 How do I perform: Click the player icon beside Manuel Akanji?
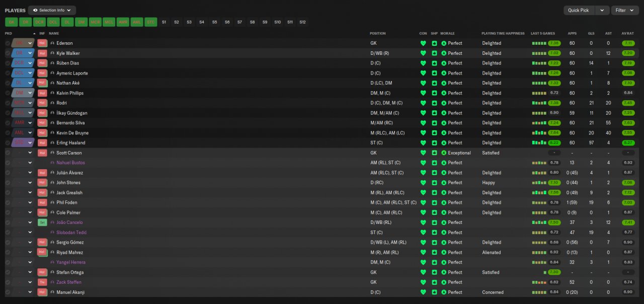[52, 292]
